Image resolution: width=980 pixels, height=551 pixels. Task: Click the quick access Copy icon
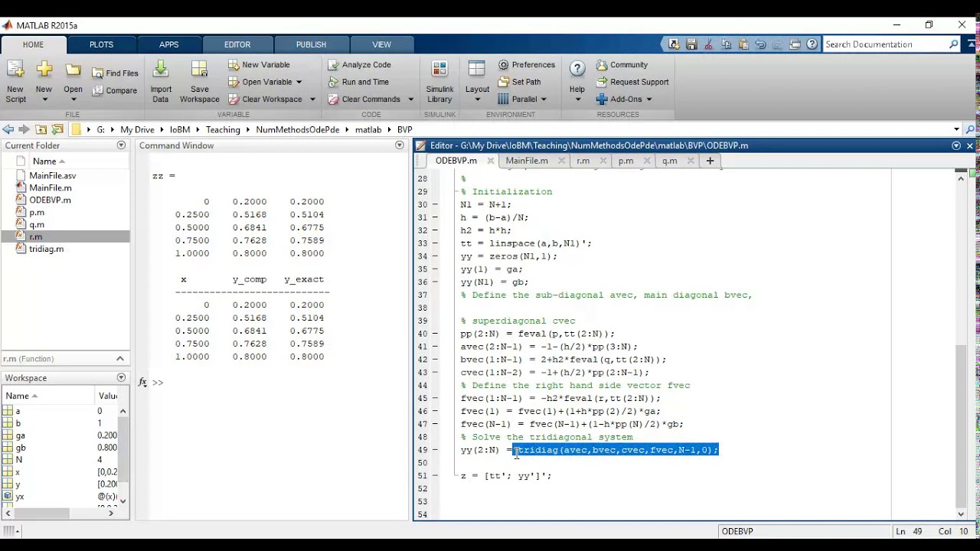point(726,44)
